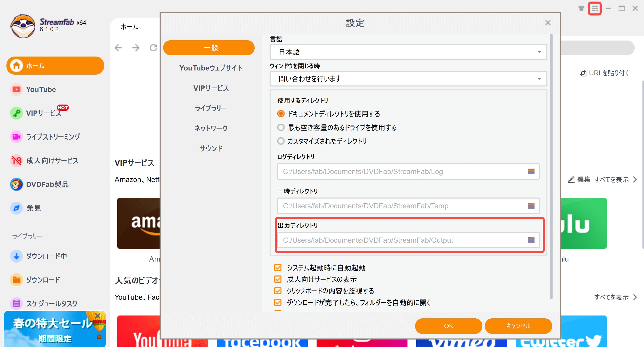Image resolution: width=644 pixels, height=347 pixels.
Task: Click the temp directory path field
Action: [408, 206]
